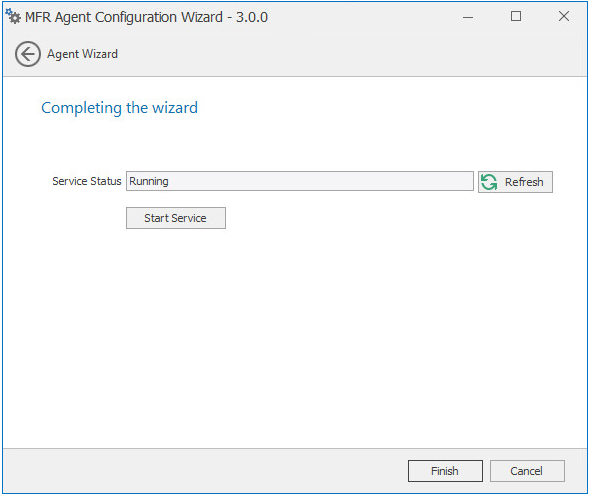Refresh the service status
Screen dimensions: 590x496
pyautogui.click(x=515, y=182)
